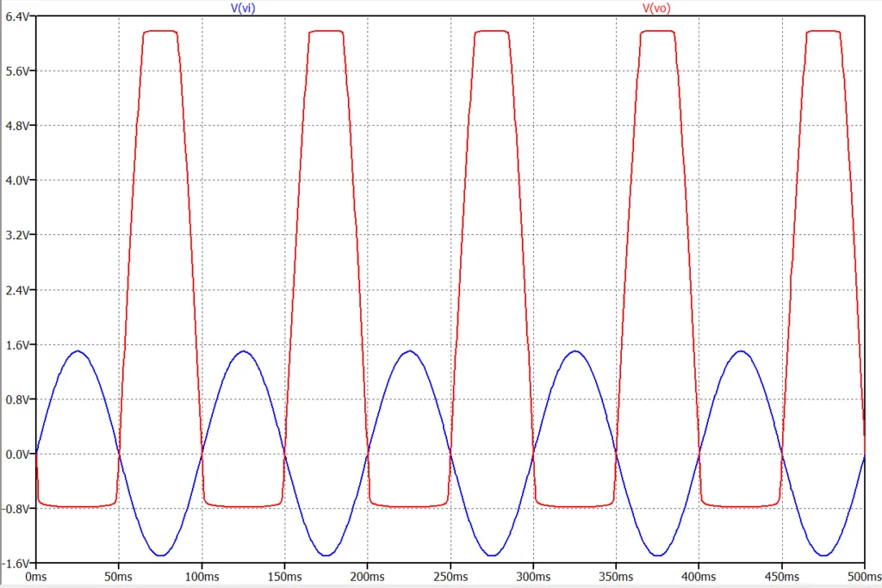The image size is (882, 588).
Task: Click the 150ms time axis label
Action: click(284, 576)
